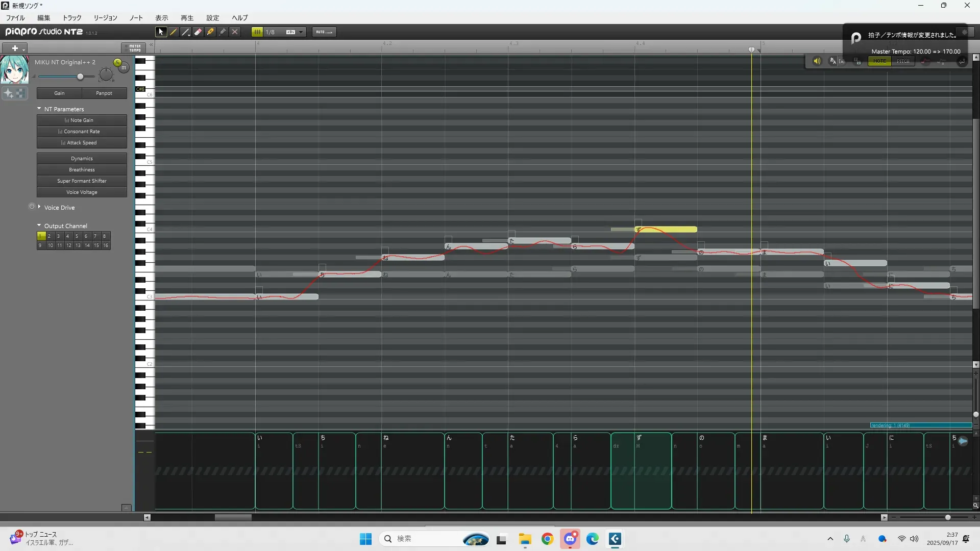Viewport: 980px width, 551px height.
Task: Toggle the Mute button on track
Action: [x=124, y=67]
